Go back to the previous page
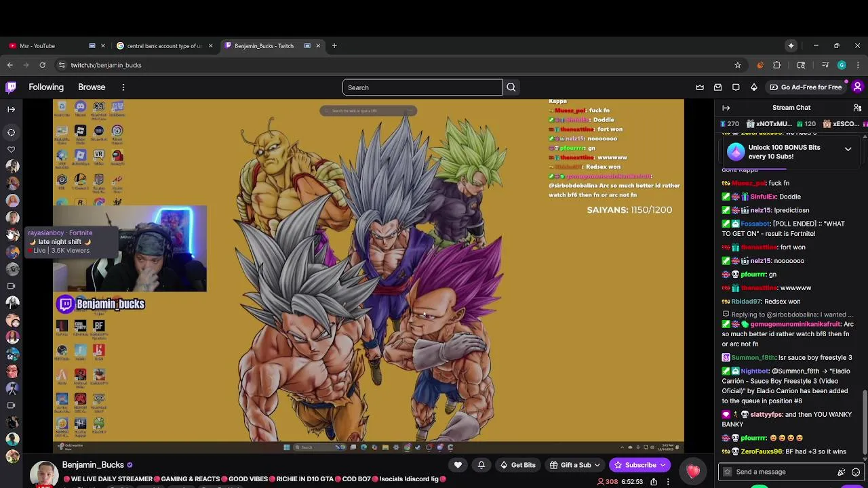Screen dimensions: 868x488 point(10,65)
